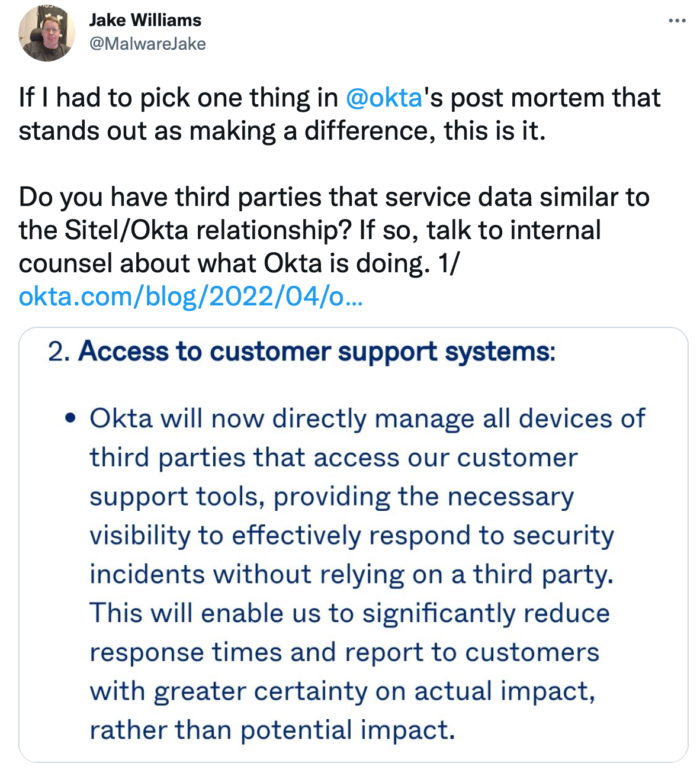This screenshot has height=773, width=700.
Task: Click the tweet line 'counsel about what Okta is doing.'
Action: point(224,263)
